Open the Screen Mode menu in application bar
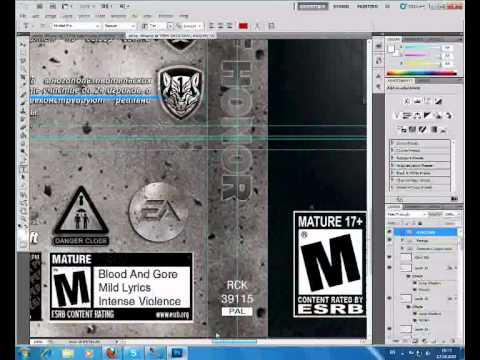 pyautogui.click(x=125, y=6)
